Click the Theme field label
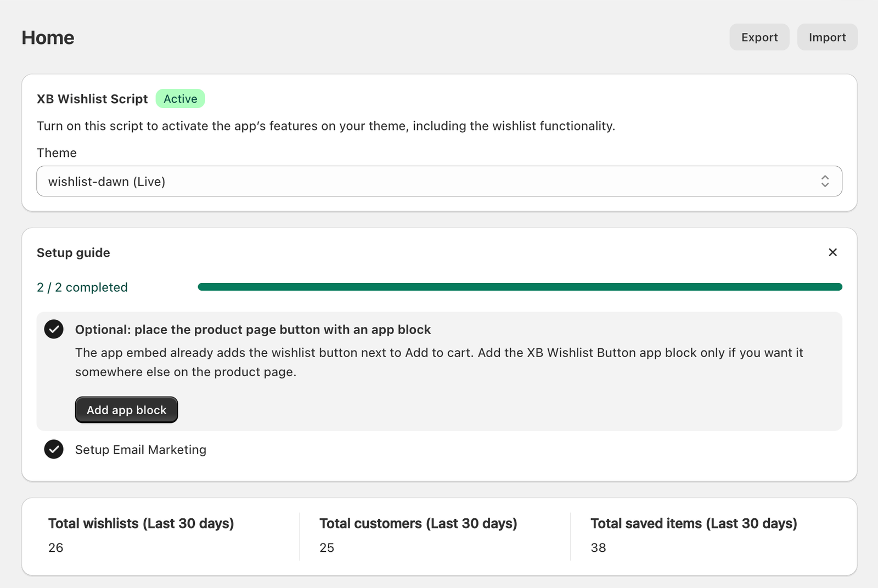 (57, 153)
